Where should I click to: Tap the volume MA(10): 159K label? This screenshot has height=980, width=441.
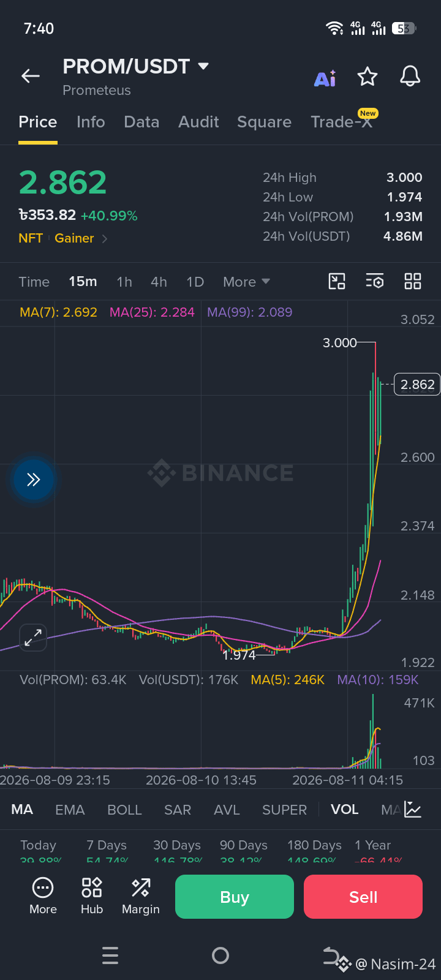click(x=378, y=680)
